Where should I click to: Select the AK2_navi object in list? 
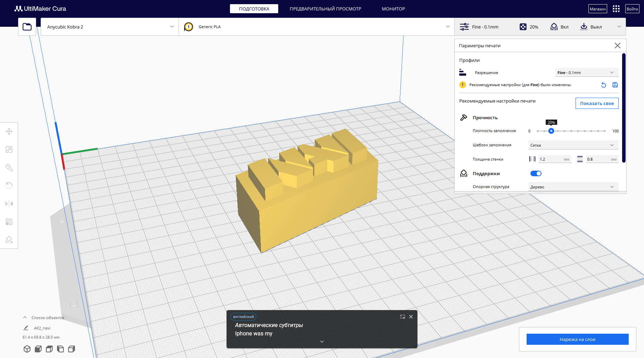(x=42, y=328)
